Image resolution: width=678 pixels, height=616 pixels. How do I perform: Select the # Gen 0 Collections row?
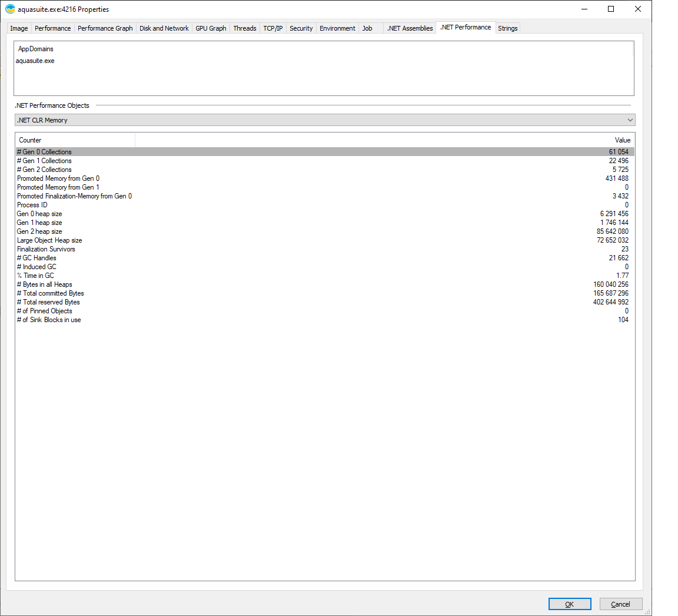325,152
